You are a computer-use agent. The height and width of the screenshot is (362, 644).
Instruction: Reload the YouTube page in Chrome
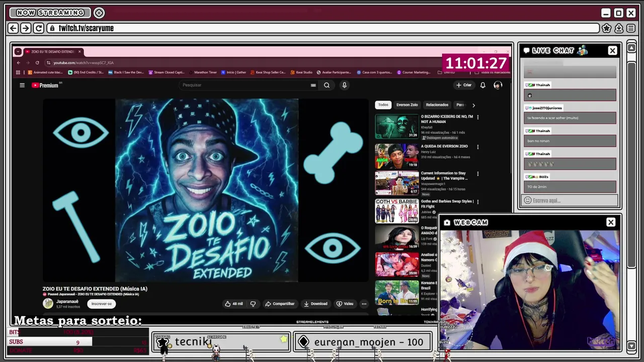click(x=37, y=62)
